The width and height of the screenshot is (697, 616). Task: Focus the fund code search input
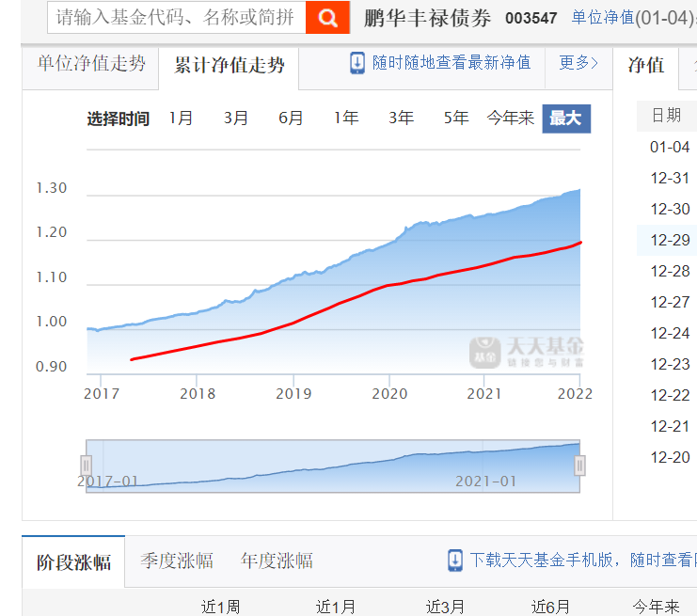tap(177, 17)
